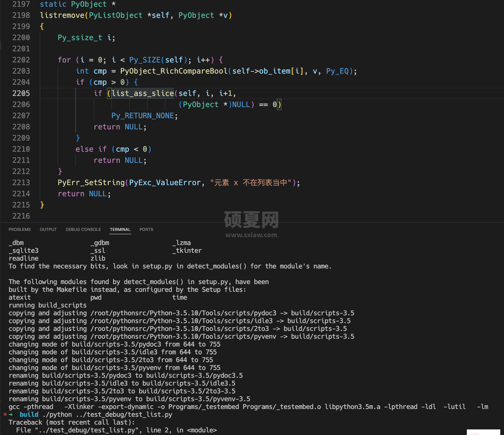Click list_ass_slice function call
The height and width of the screenshot is (435, 504).
tap(143, 93)
